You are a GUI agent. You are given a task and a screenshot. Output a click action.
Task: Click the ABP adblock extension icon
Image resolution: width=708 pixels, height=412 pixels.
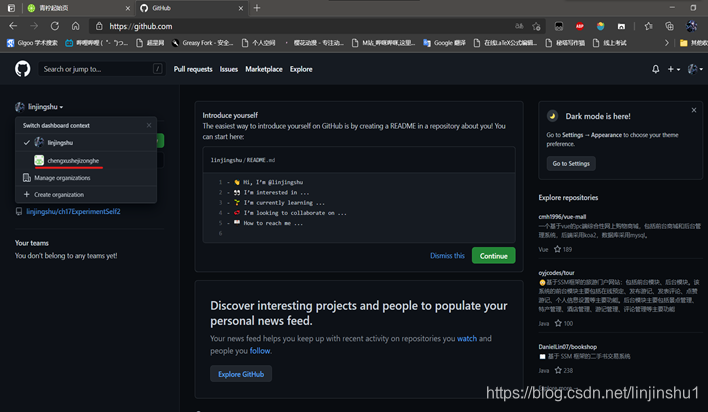[x=580, y=26]
